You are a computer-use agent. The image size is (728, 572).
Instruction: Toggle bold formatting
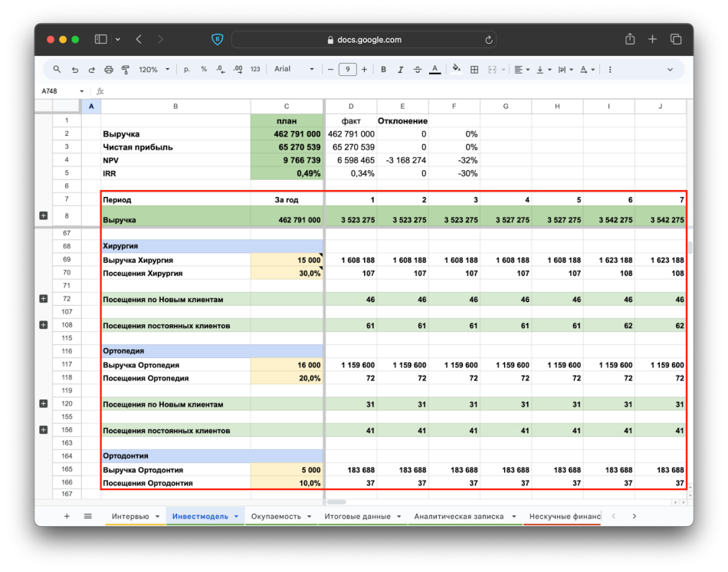coord(384,70)
